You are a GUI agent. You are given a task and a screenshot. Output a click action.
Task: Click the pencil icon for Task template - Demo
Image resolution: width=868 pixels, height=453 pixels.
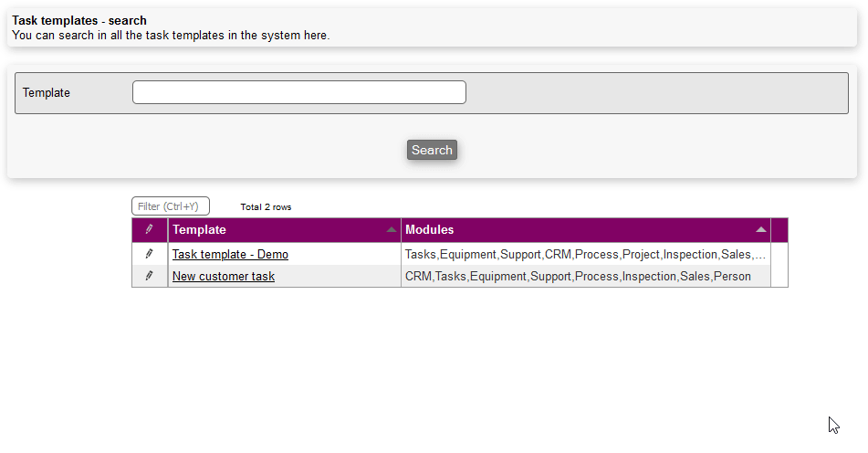[x=150, y=254]
